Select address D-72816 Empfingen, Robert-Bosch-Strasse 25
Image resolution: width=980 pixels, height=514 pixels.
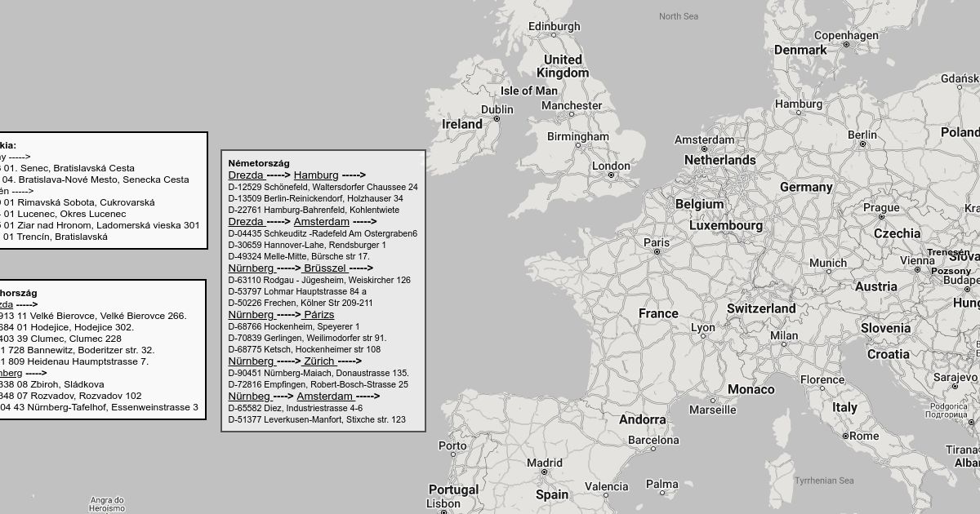click(x=318, y=384)
